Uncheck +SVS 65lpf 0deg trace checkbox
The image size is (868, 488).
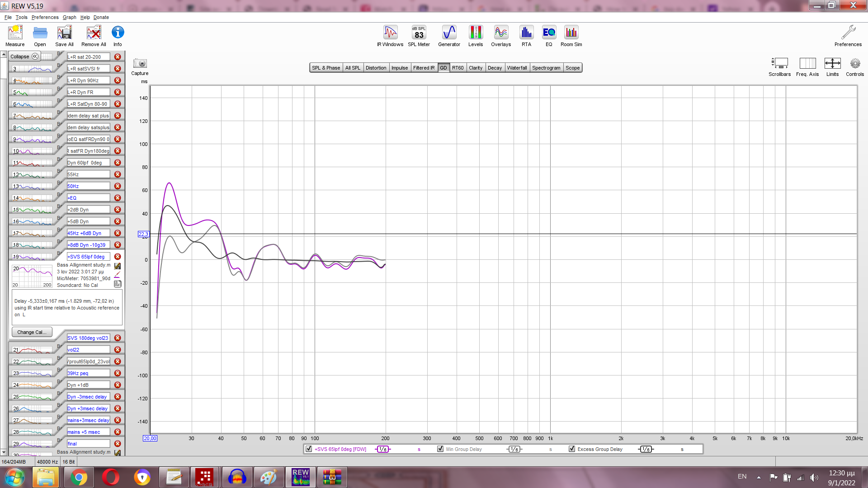coord(309,449)
